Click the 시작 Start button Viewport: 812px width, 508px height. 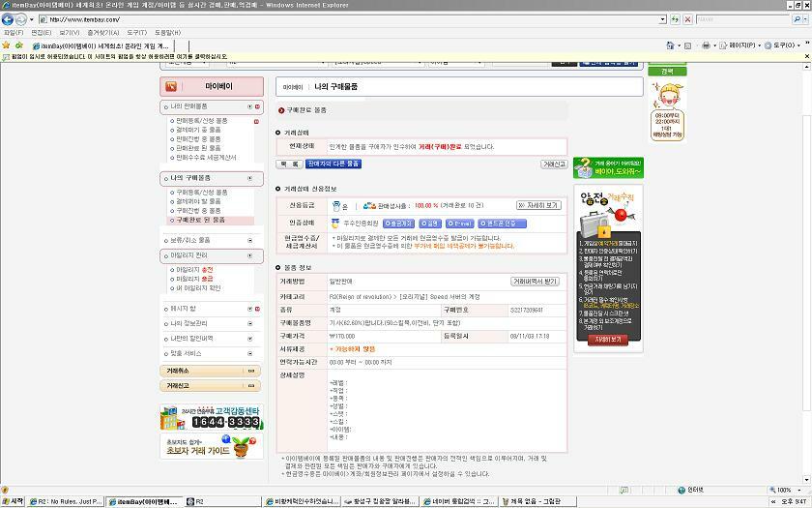pos(13,502)
